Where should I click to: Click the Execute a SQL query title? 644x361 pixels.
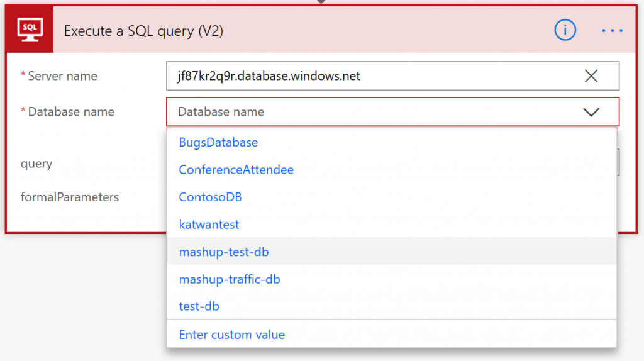(143, 31)
